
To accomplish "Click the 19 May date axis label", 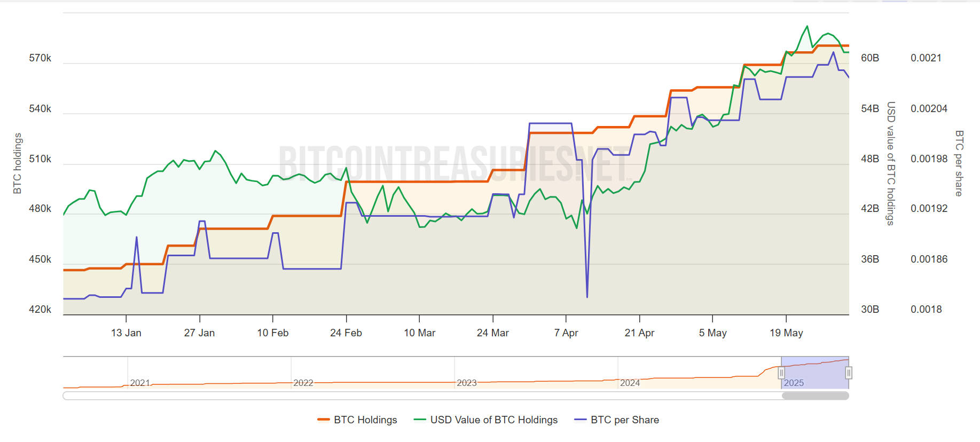I will click(x=786, y=333).
